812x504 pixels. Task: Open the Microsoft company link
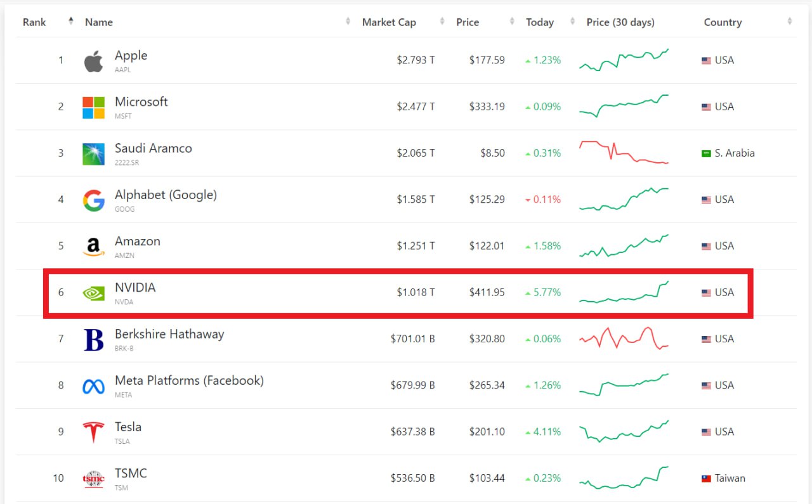click(141, 102)
